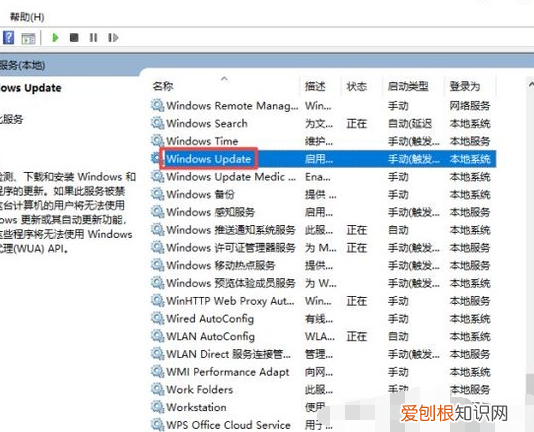This screenshot has height=432, width=534.
Task: Select the Work Folders service
Action: pyautogui.click(x=323, y=389)
